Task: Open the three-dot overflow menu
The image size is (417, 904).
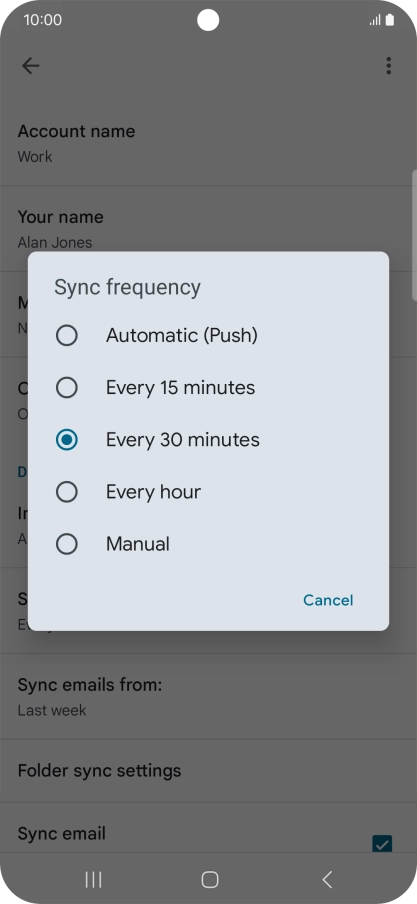Action: [x=389, y=66]
